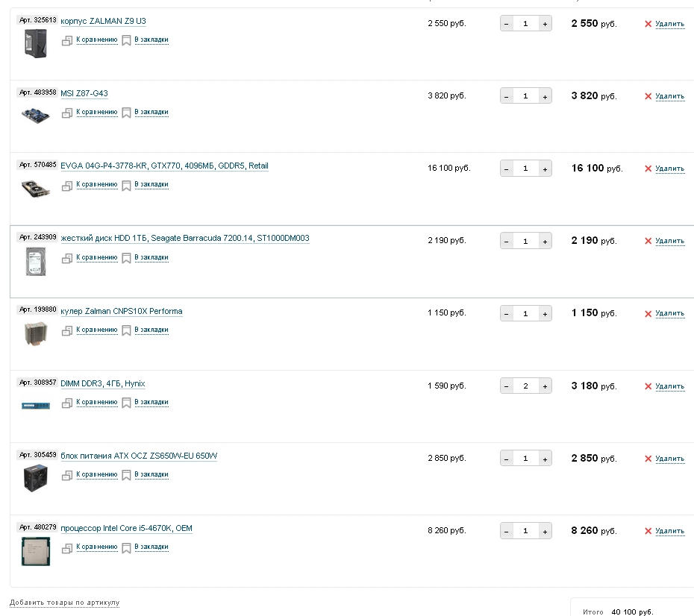
Task: Click 'В закладки' link for ZALMAN Z9 U3
Action: [151, 40]
